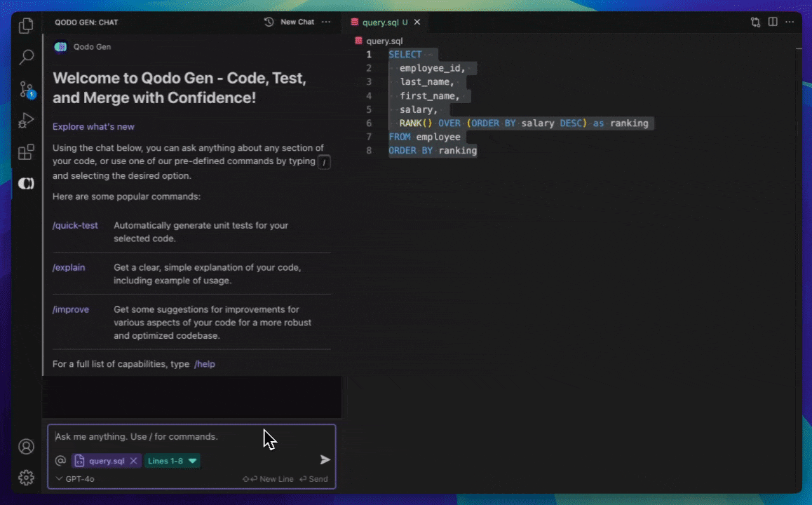Focus the Ask me anything input
This screenshot has width=812, height=505.
coord(191,437)
